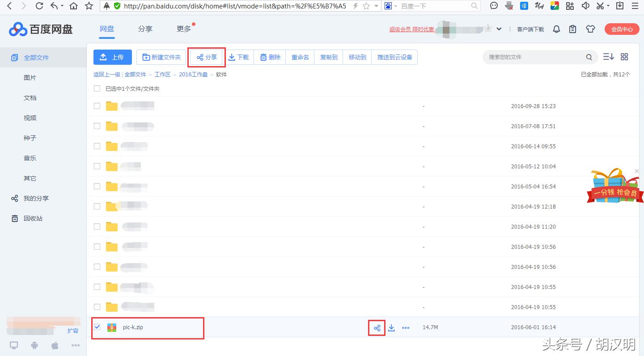This screenshot has height=356, width=644.
Task: Close the gift promo banner
Action: point(637,171)
